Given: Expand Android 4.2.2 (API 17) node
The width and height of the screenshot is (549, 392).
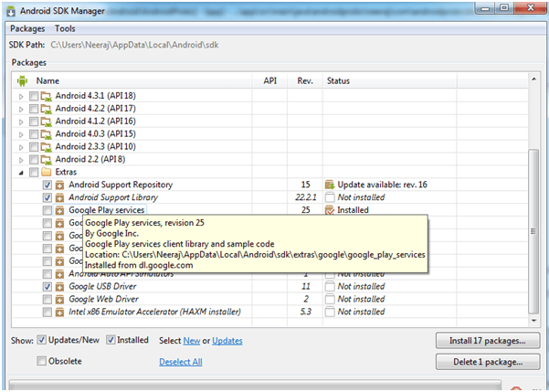Looking at the screenshot, I should point(21,109).
